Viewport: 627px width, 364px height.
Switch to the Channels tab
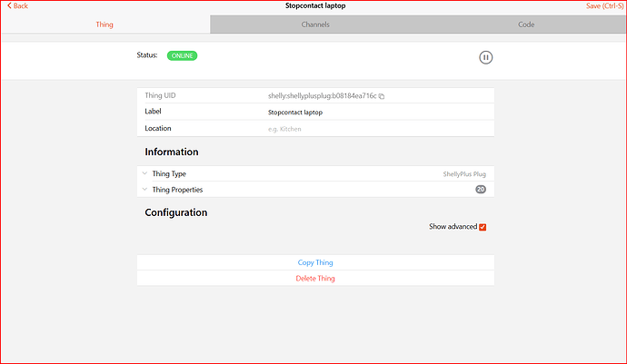pos(315,25)
